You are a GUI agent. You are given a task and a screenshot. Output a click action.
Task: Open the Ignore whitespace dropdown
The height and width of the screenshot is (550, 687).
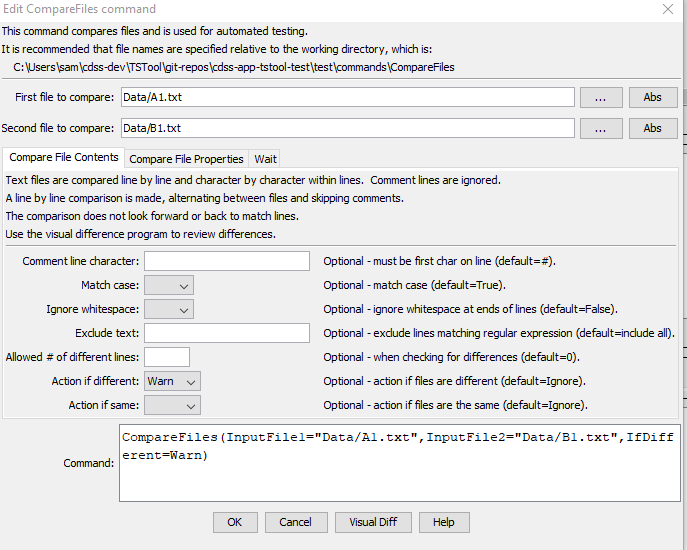click(x=169, y=309)
